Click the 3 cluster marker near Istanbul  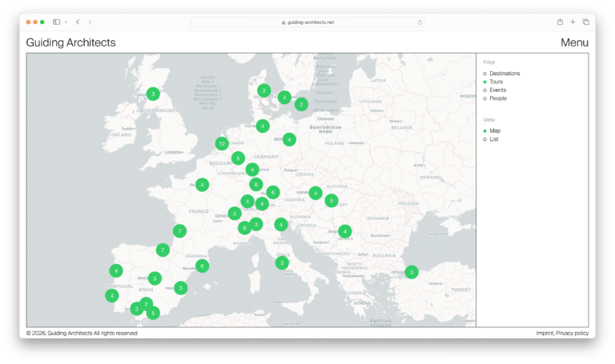[x=412, y=272]
